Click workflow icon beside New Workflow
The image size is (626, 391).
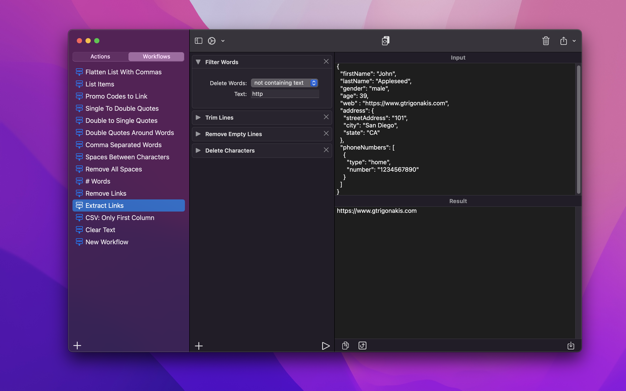point(79,242)
